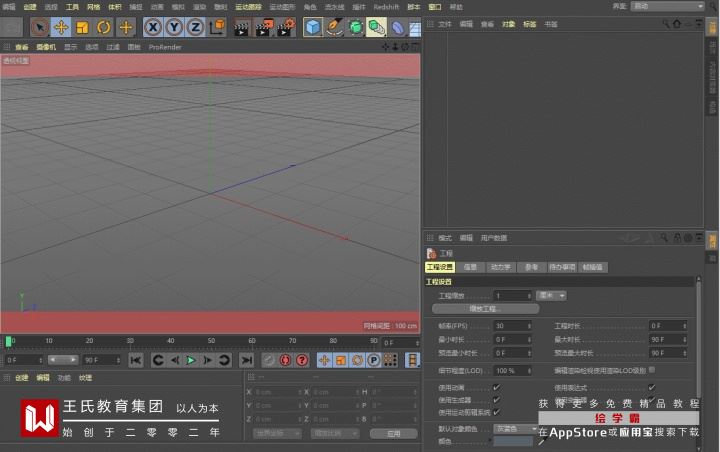The image size is (720, 452).
Task: Click the red record active objects button
Action: [x=285, y=361]
